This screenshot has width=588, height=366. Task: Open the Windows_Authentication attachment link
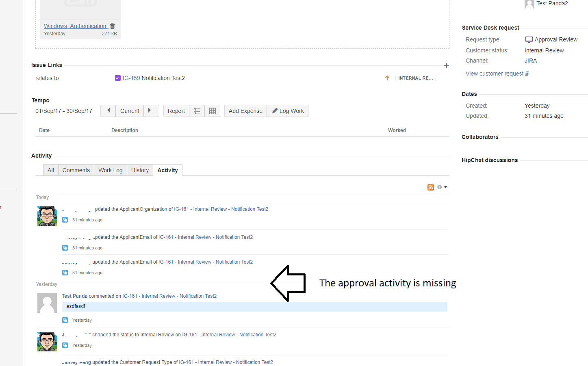[x=76, y=26]
